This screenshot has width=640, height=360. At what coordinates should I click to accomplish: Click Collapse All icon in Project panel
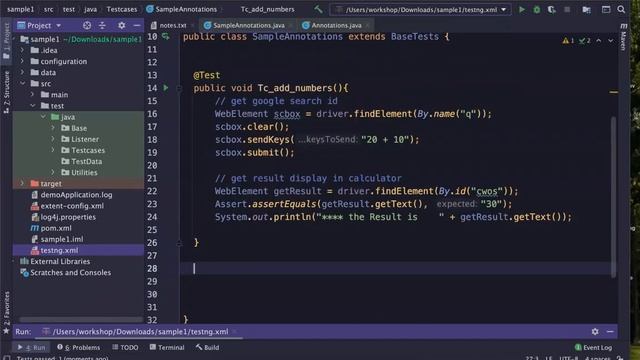pos(102,25)
